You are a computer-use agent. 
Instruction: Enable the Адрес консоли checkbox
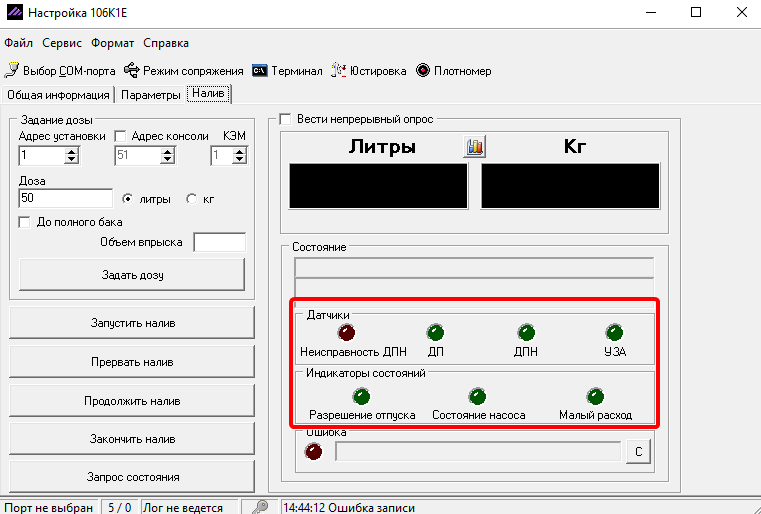click(x=120, y=136)
